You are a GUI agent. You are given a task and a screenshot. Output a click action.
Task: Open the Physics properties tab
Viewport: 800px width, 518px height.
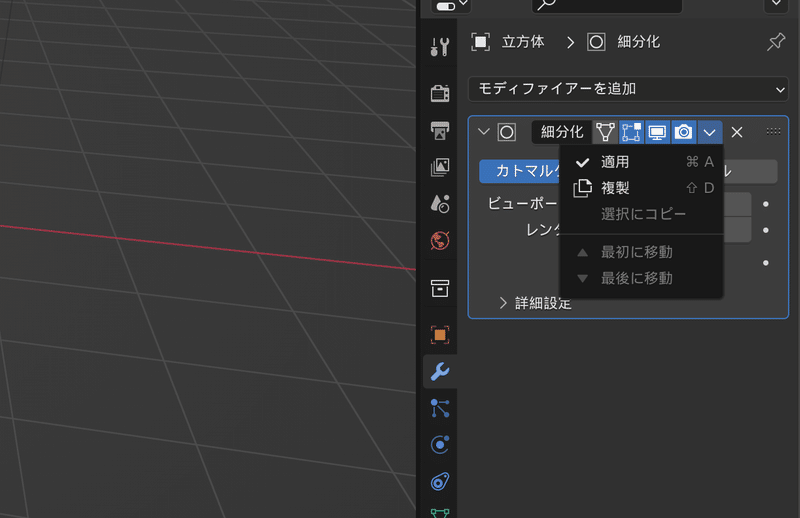point(440,445)
